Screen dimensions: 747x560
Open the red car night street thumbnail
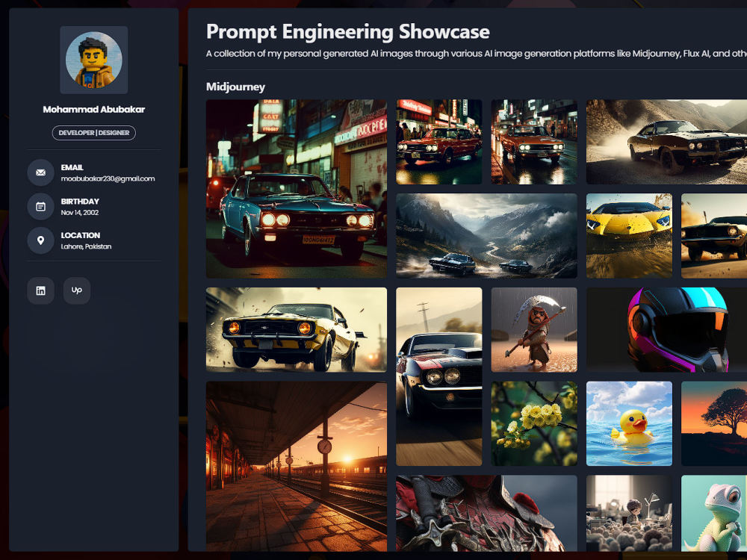click(x=438, y=141)
